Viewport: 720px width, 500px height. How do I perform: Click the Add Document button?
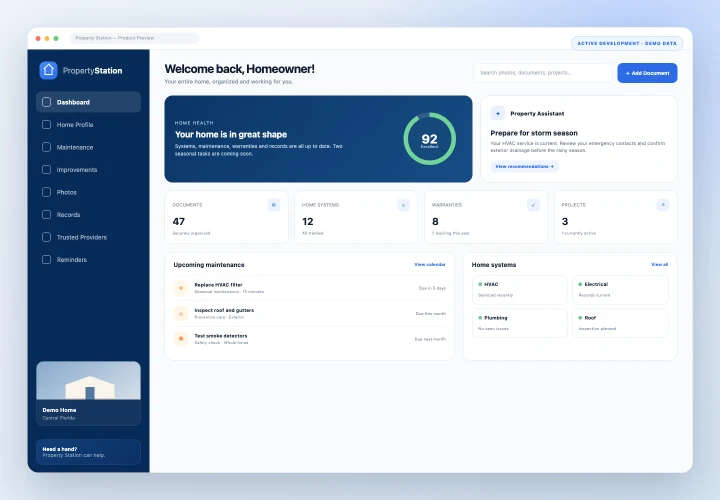(647, 73)
